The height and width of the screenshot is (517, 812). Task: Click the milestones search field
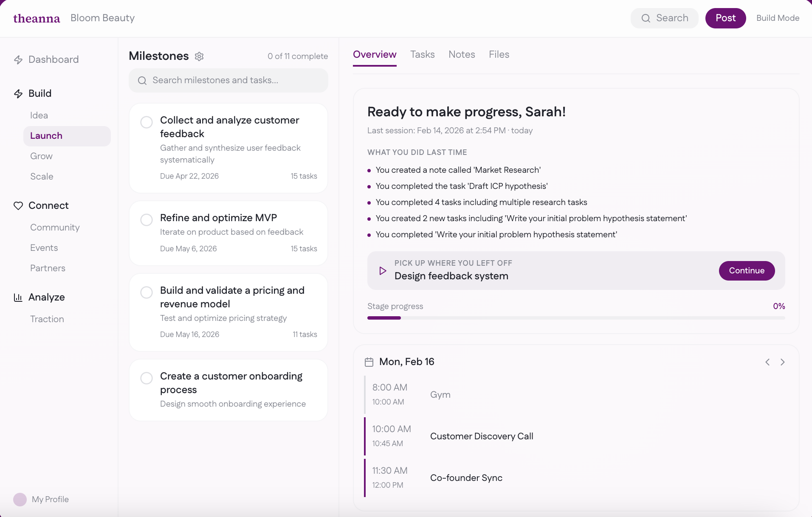[x=228, y=80]
